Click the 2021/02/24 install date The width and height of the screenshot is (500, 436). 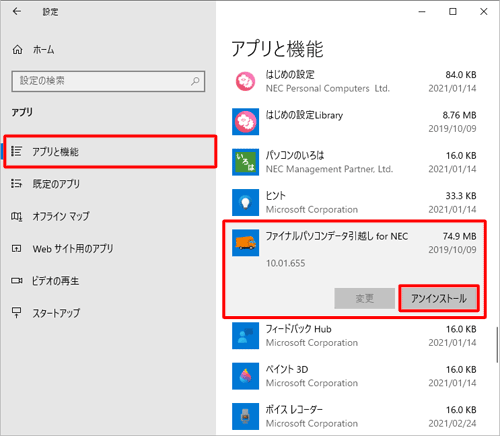[x=452, y=423]
